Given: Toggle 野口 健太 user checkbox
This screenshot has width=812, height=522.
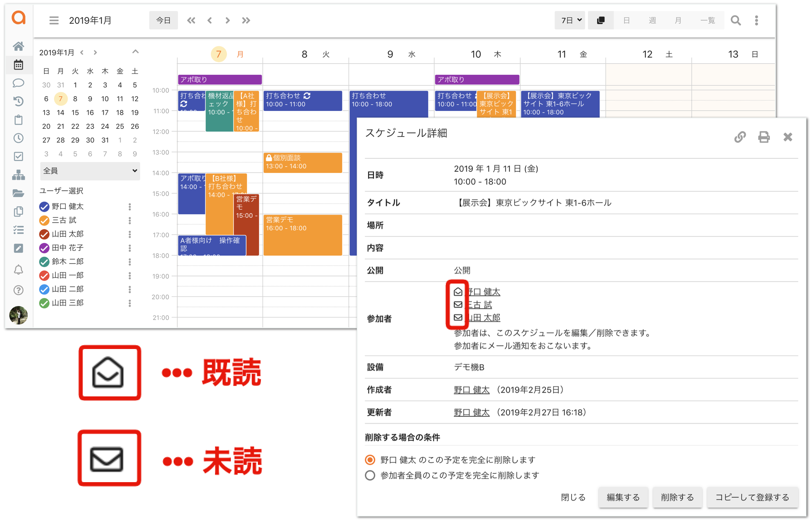Looking at the screenshot, I should tap(44, 206).
